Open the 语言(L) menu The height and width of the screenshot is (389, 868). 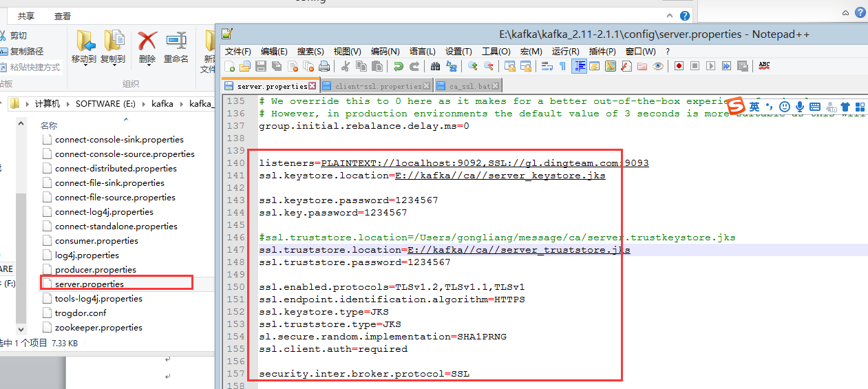click(422, 51)
